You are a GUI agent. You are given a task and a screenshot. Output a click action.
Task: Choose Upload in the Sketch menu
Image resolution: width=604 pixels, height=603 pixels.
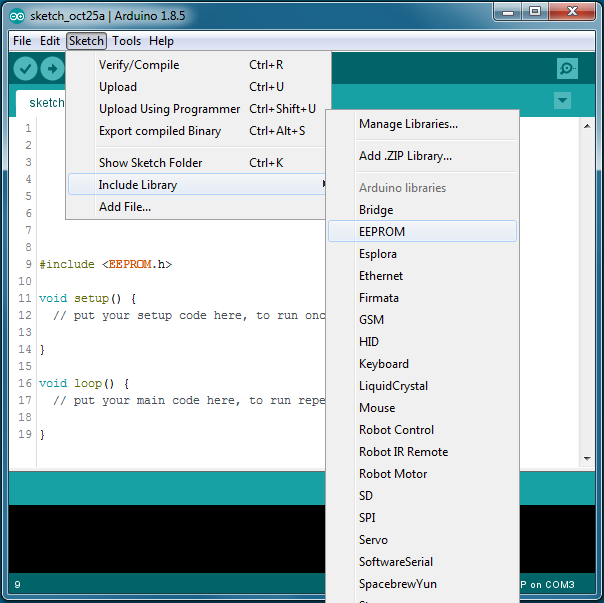click(x=199, y=87)
